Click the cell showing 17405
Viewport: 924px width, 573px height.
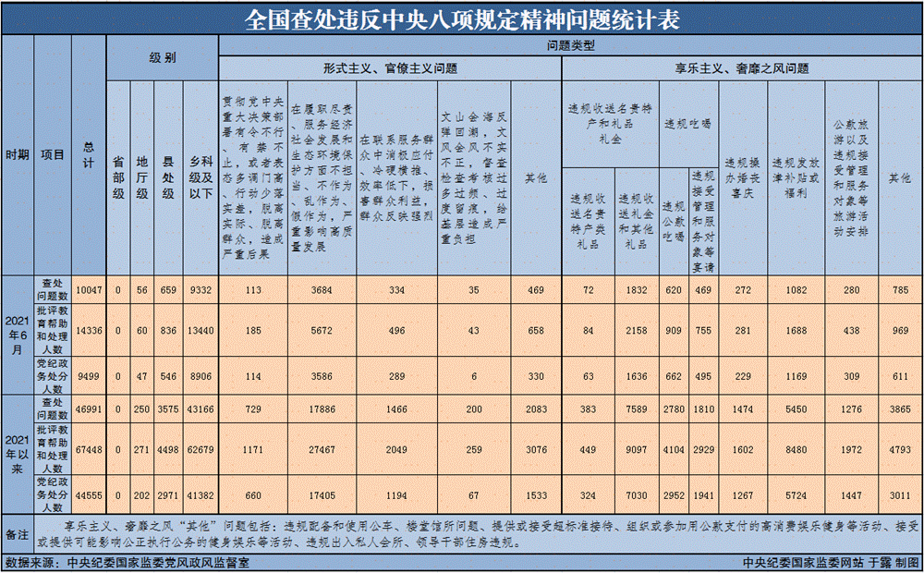[322, 495]
